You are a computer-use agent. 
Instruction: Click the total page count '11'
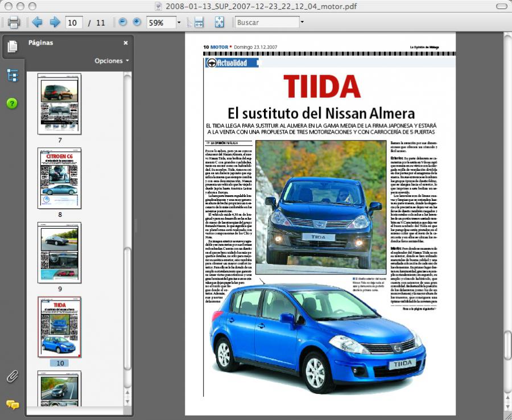click(x=101, y=23)
